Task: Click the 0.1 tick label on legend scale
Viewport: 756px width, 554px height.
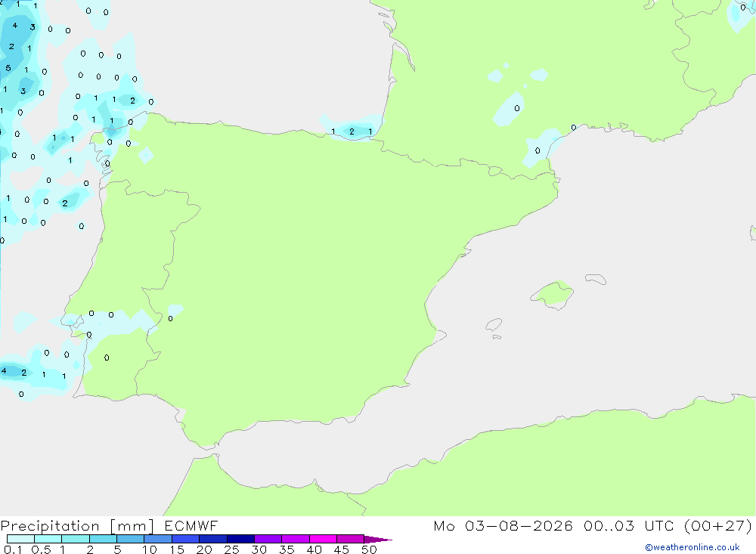Action: point(13,549)
